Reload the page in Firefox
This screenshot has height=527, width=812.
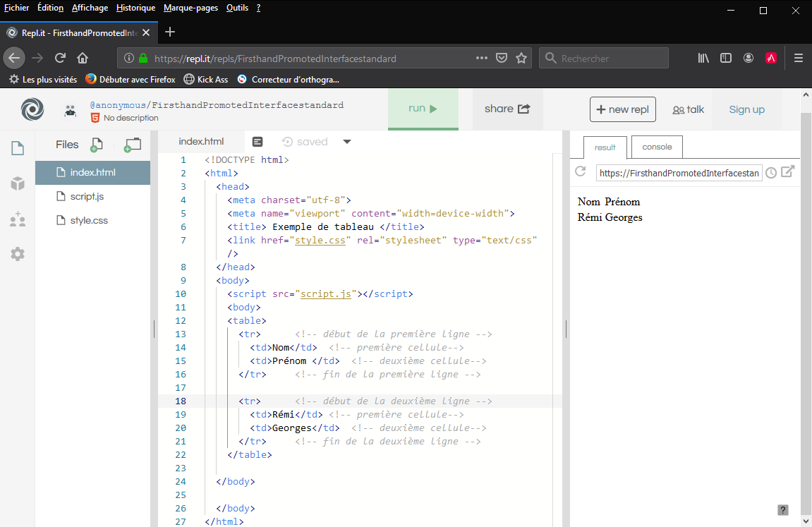click(60, 58)
